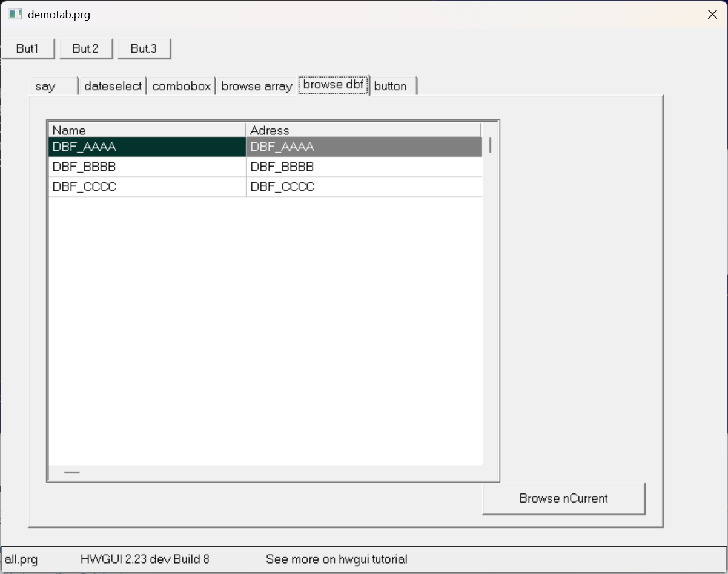Open the dateselect tab
The height and width of the screenshot is (574, 728).
point(113,86)
